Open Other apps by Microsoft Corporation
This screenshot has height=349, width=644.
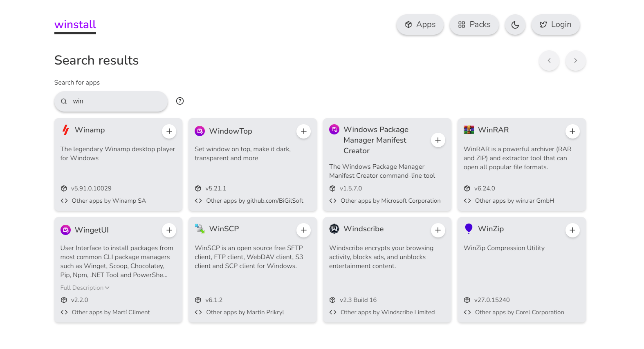tap(390, 201)
